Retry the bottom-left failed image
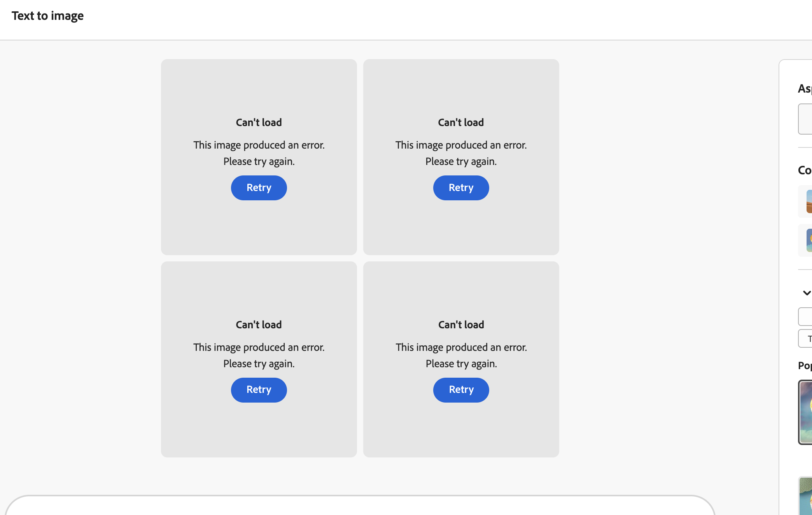Viewport: 812px width, 515px height. pyautogui.click(x=259, y=390)
